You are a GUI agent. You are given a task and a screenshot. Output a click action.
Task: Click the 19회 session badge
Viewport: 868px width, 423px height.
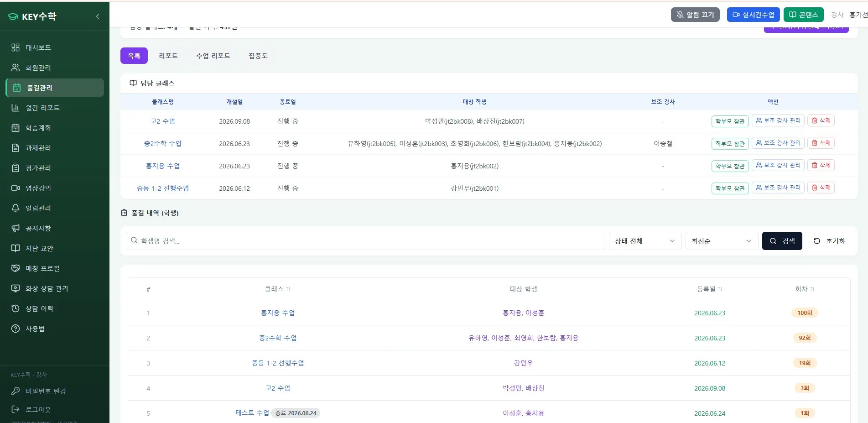(x=805, y=363)
